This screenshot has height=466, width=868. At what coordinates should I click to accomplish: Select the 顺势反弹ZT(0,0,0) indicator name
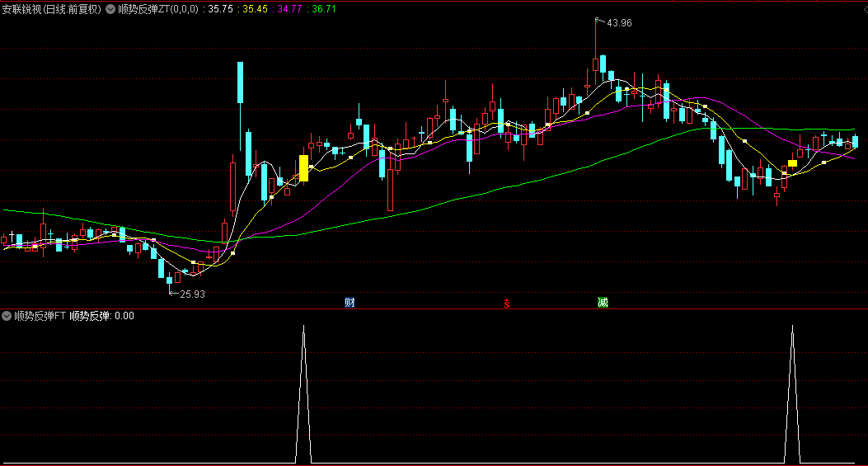click(x=158, y=9)
